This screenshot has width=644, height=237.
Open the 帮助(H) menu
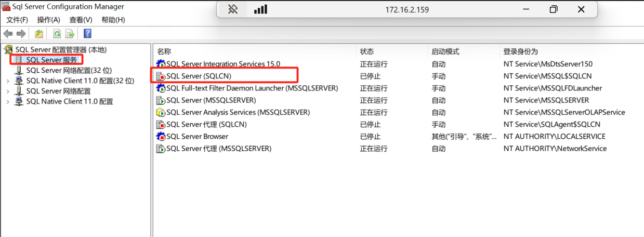[113, 20]
